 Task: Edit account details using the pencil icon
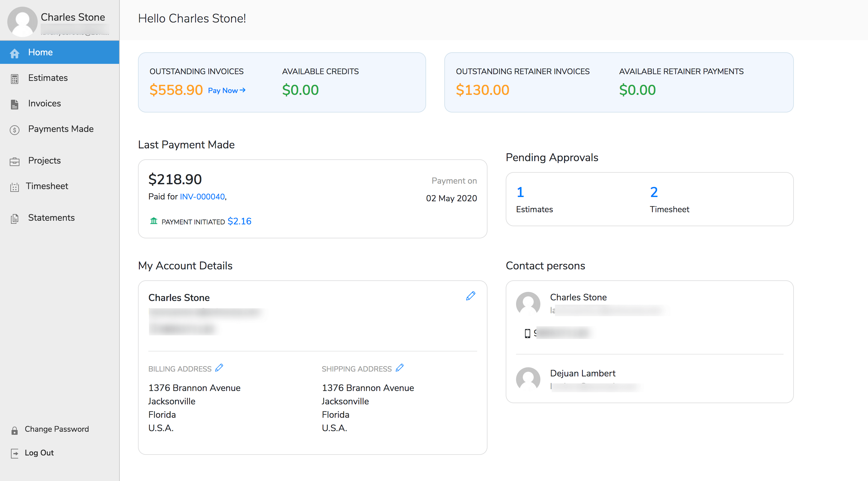click(x=471, y=296)
